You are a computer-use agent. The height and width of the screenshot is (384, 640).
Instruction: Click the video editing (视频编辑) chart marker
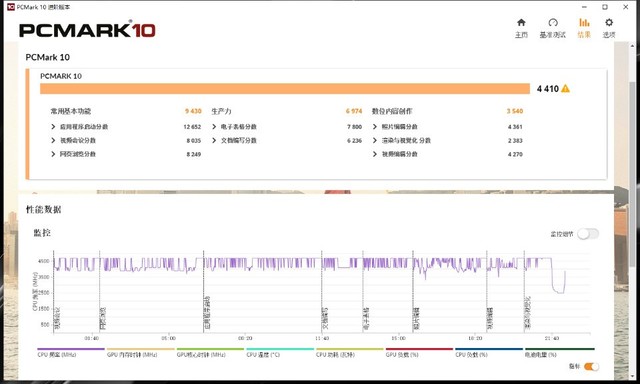point(490,318)
